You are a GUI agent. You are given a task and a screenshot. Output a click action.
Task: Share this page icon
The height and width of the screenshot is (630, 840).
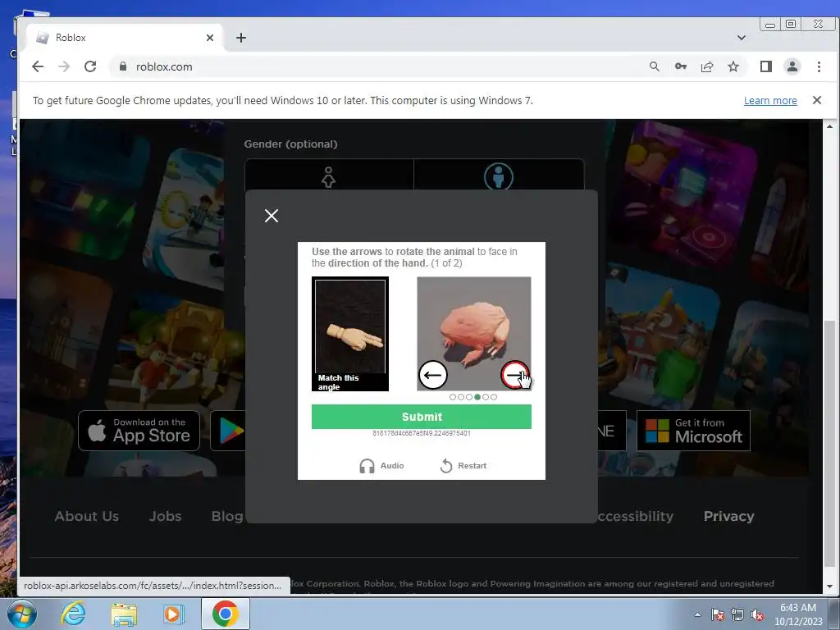707,66
